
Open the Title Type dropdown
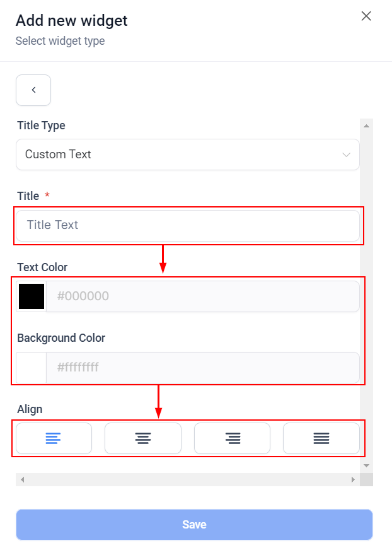187,155
